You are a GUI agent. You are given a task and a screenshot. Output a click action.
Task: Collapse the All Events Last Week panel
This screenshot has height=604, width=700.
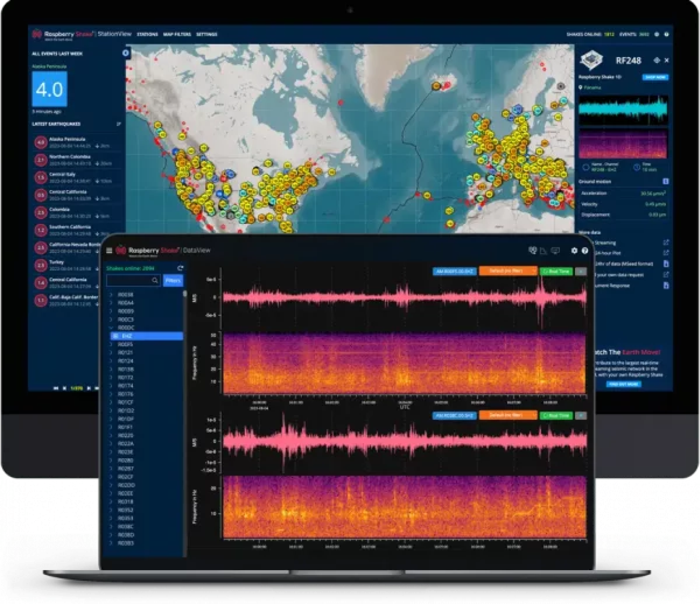(x=126, y=53)
